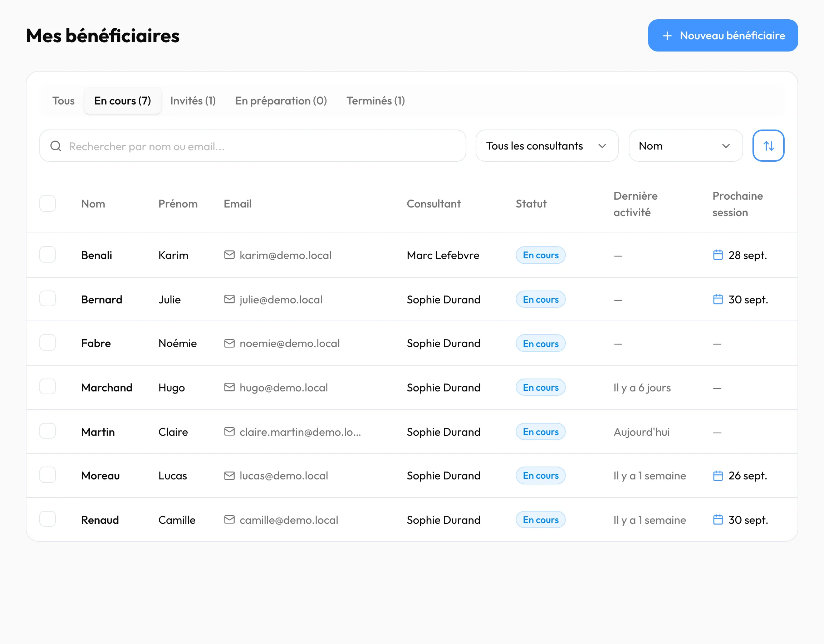Click the Aujourd'hui activity cell
The height and width of the screenshot is (644, 824).
click(641, 432)
